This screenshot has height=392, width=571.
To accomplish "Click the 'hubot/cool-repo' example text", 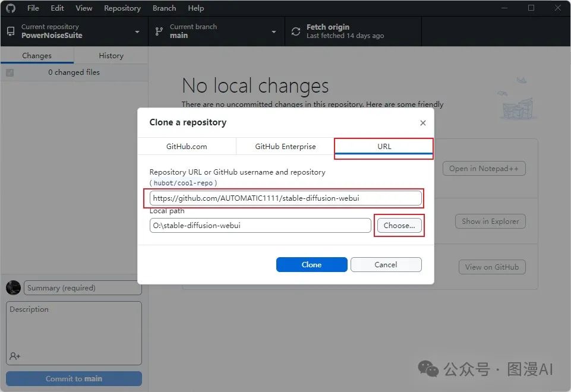I will click(183, 183).
